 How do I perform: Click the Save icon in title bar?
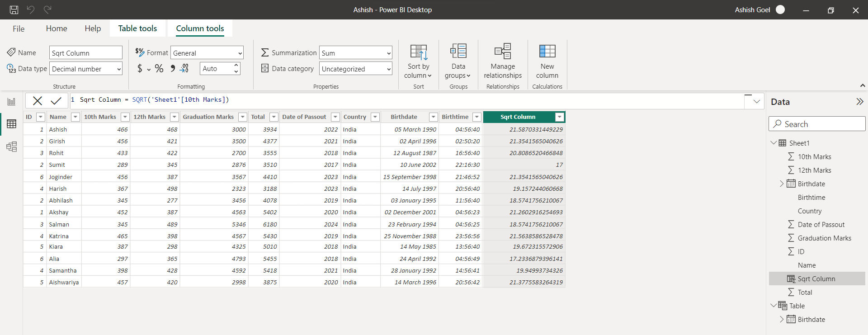tap(14, 9)
